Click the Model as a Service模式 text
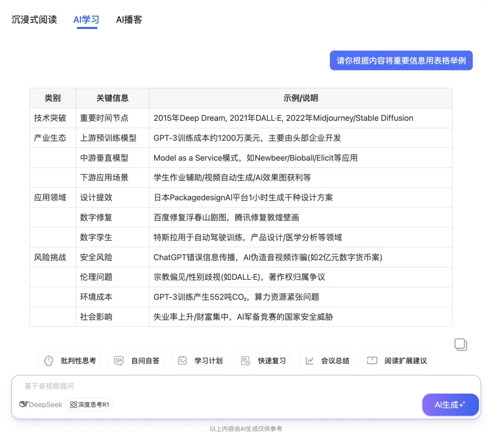Viewport: 504px width, 436px height. 196,158
